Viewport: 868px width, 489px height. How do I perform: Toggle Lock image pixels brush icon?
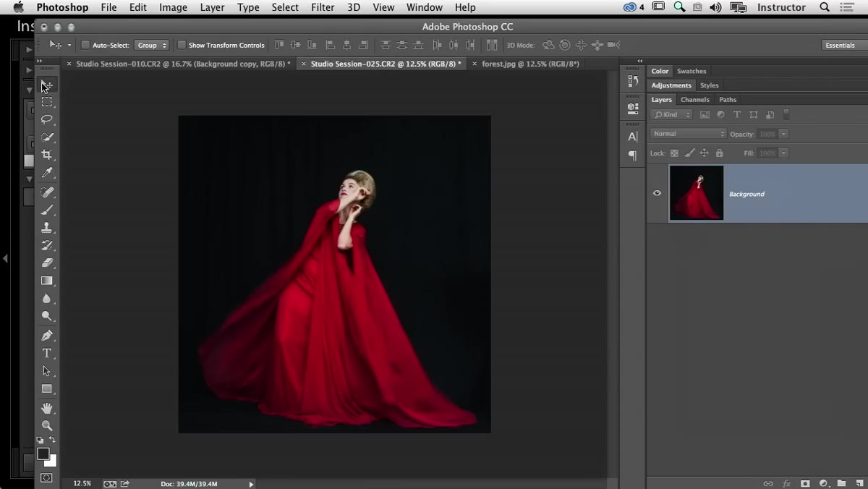point(689,153)
